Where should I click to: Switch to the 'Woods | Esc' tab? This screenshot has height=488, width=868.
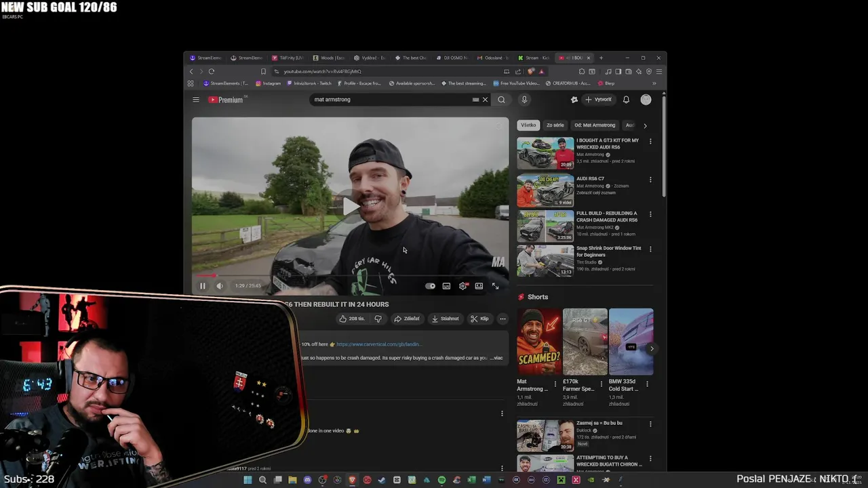(x=330, y=58)
